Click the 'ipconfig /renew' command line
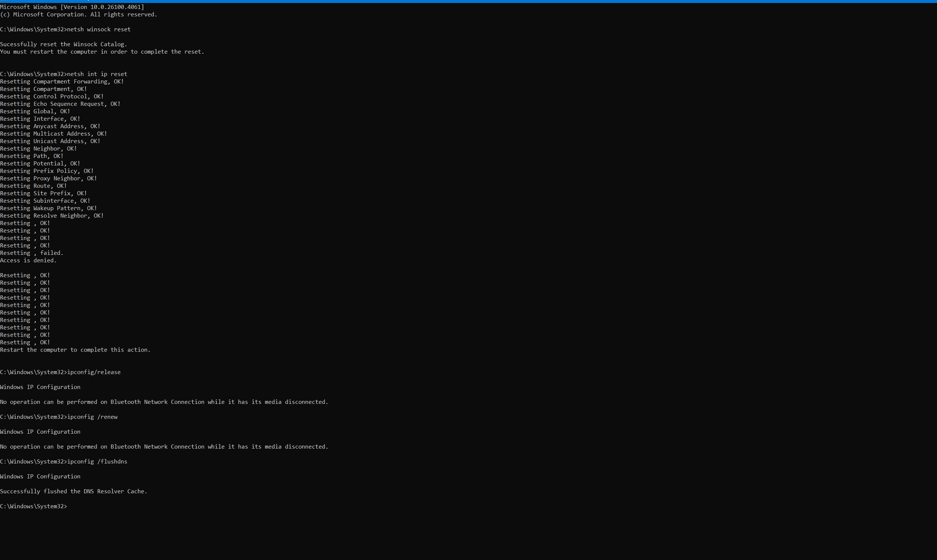Screen dimensions: 937x560 pos(59,417)
